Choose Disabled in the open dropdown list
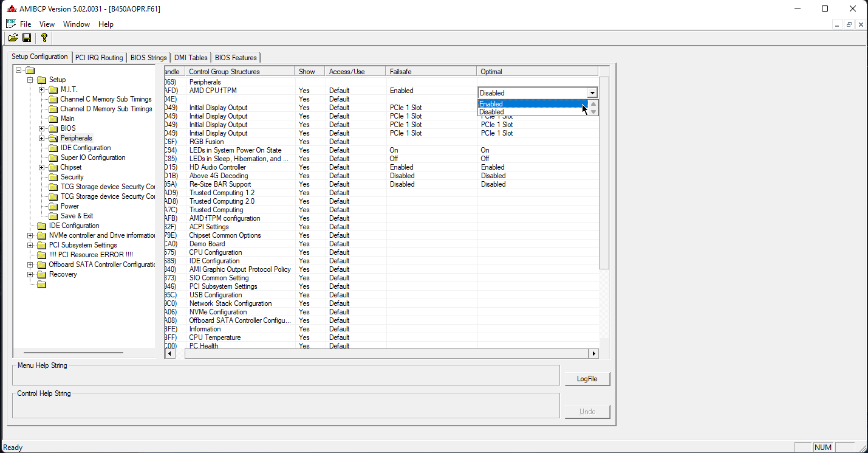This screenshot has width=868, height=453. pyautogui.click(x=533, y=112)
